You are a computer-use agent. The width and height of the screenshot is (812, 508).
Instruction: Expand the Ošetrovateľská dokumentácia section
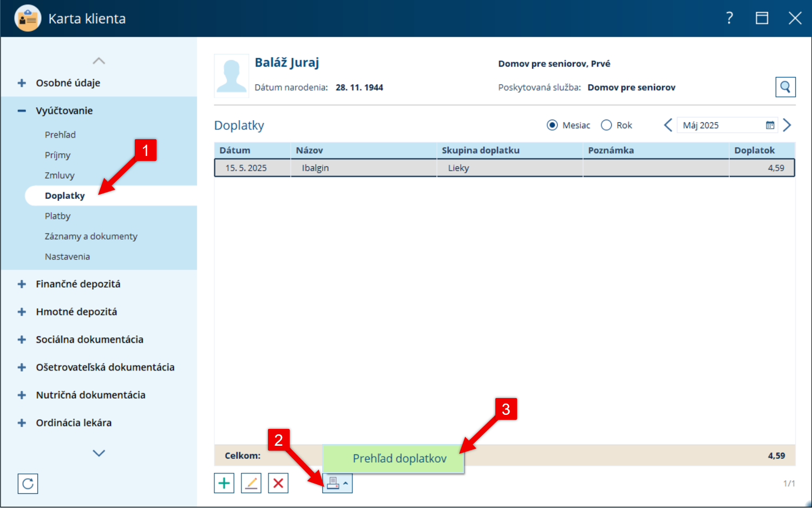22,367
